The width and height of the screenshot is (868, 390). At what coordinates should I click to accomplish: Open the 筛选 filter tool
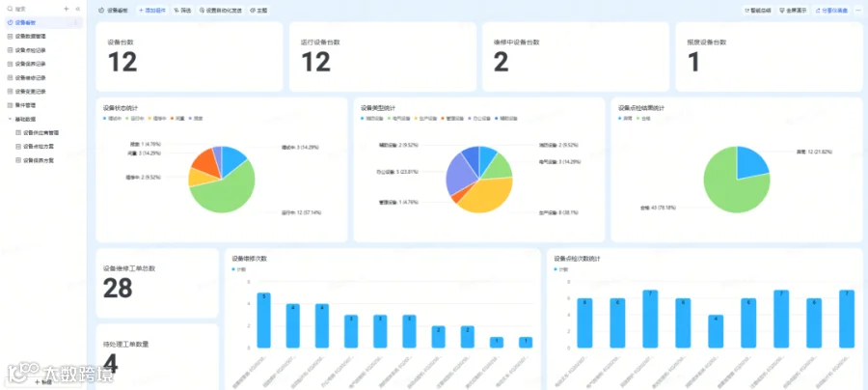pyautogui.click(x=182, y=11)
